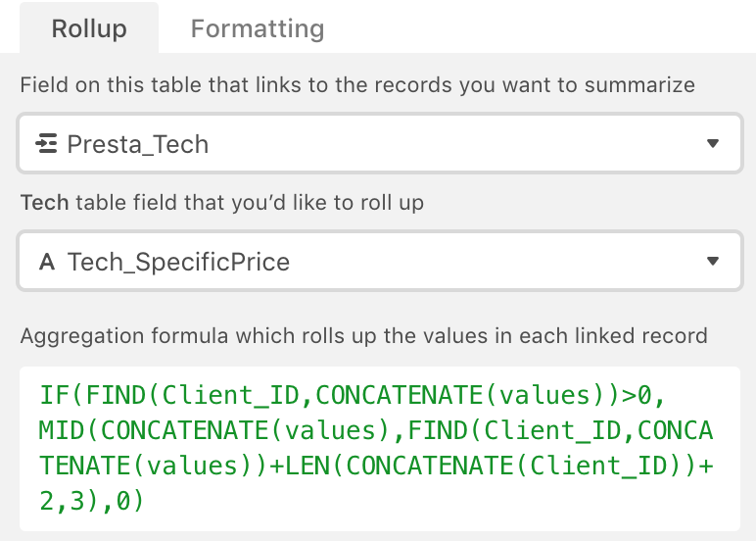Image resolution: width=756 pixels, height=541 pixels.
Task: Place cursor on the IF keyword in formula
Action: [x=54, y=395]
